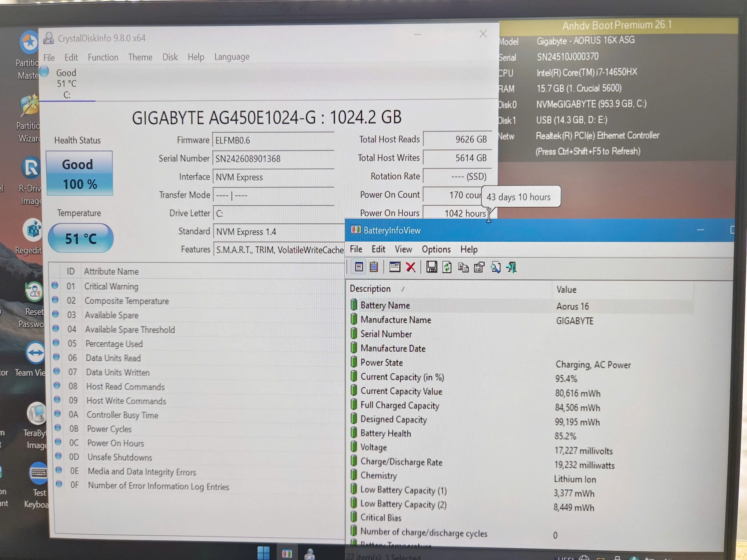Click the Interface field showing NVM Express
Viewport: 747px width, 560px height.
click(273, 177)
